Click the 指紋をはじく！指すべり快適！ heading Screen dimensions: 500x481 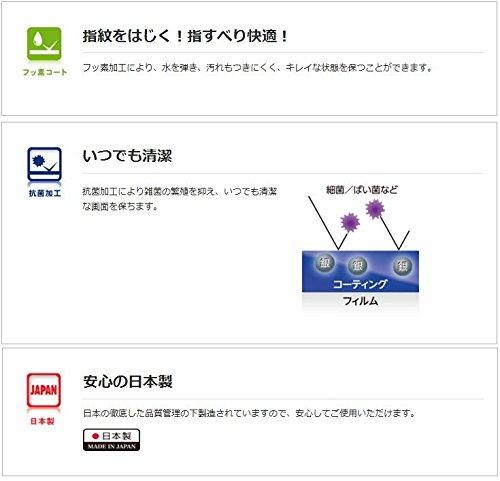pyautogui.click(x=185, y=36)
